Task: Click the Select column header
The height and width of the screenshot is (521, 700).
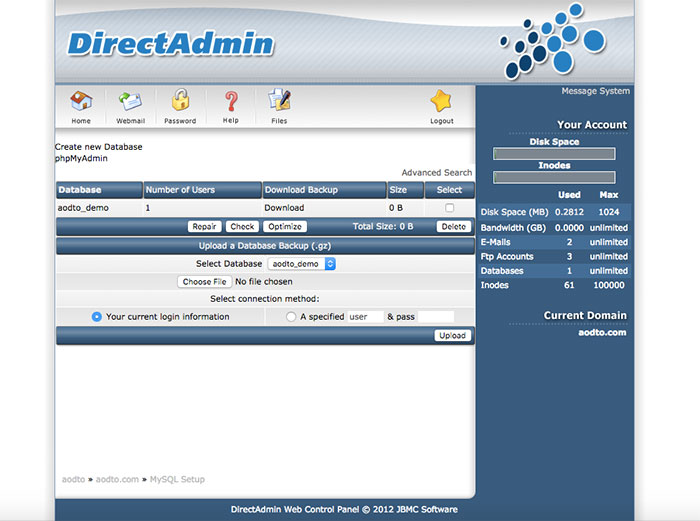Action: pyautogui.click(x=449, y=190)
